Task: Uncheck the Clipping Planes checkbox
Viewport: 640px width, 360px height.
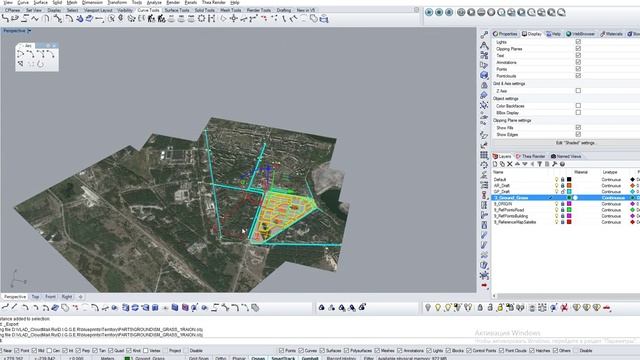Action: point(578,49)
